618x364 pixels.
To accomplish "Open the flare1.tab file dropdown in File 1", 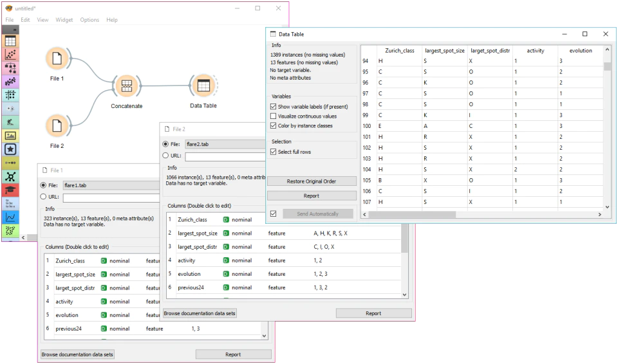I will pyautogui.click(x=111, y=185).
